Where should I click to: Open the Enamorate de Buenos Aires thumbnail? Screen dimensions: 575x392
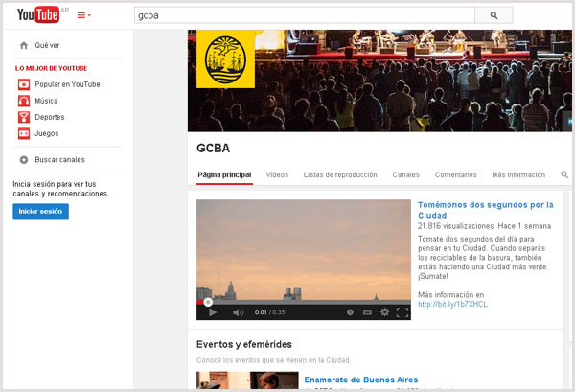coord(247,380)
